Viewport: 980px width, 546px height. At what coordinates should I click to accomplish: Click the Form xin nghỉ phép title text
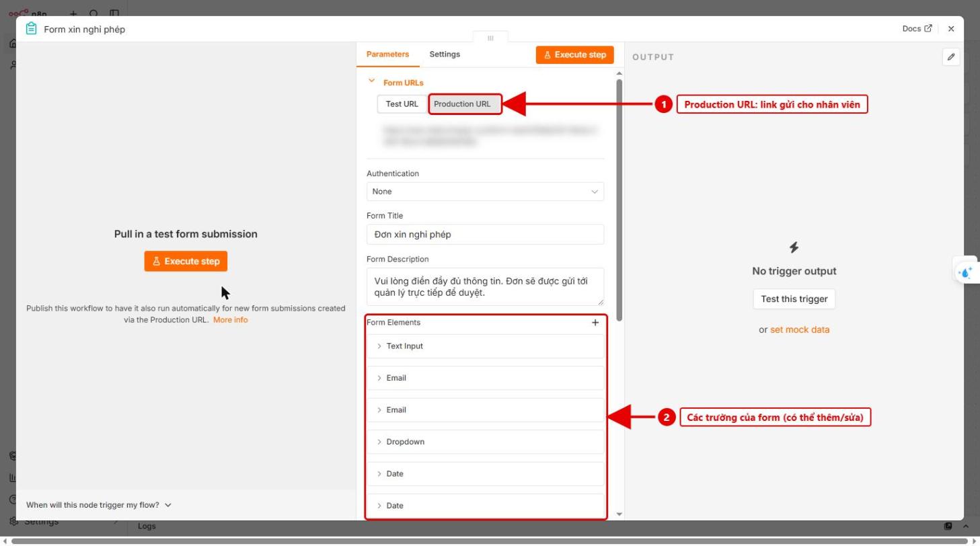tap(84, 29)
